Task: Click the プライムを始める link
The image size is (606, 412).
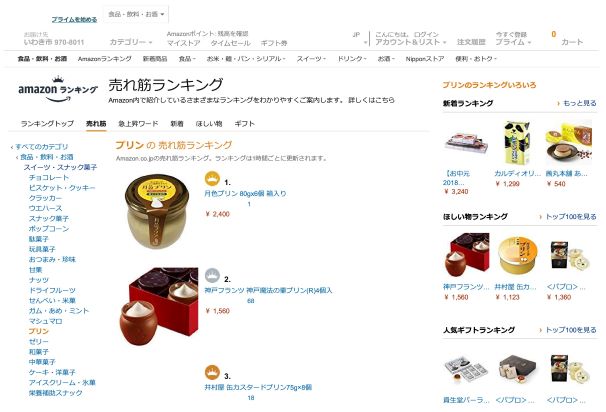Action: 74,19
